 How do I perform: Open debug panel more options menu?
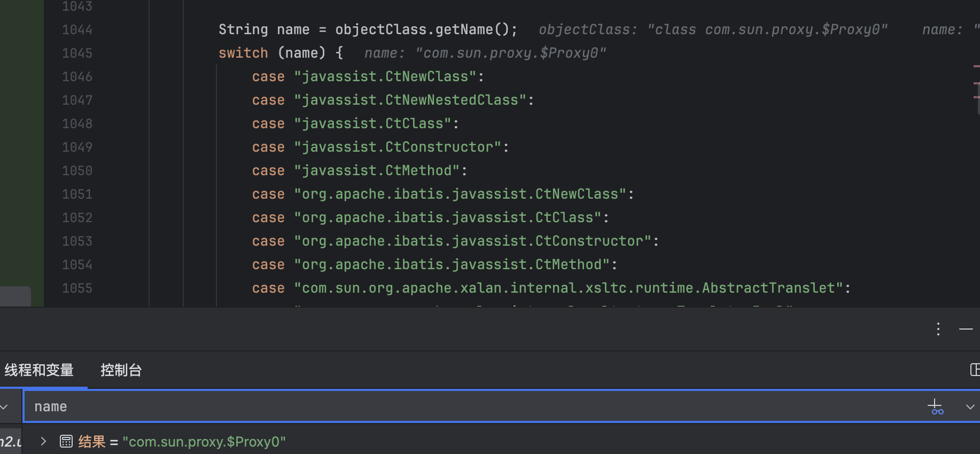(938, 329)
